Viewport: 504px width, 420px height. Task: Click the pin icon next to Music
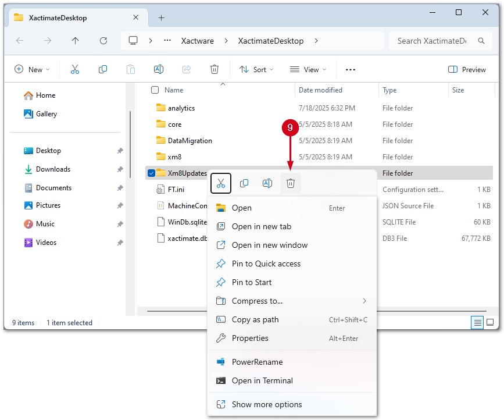click(120, 224)
